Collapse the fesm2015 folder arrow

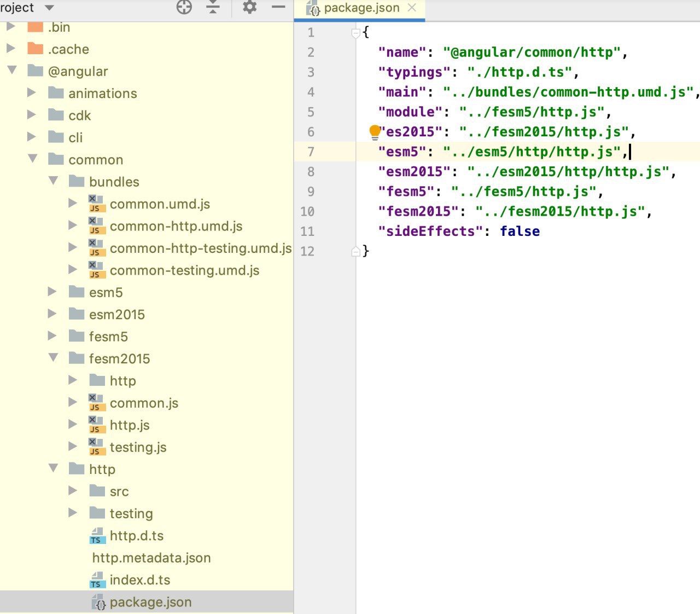[x=54, y=358]
